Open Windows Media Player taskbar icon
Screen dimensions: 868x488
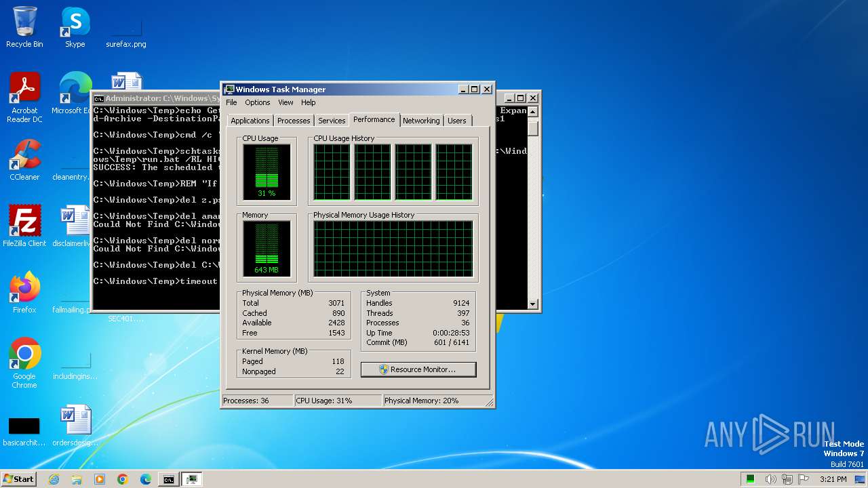100,479
